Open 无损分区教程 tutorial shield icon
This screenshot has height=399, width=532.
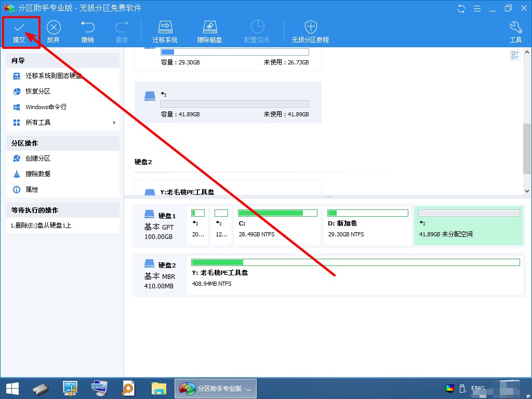(x=311, y=27)
